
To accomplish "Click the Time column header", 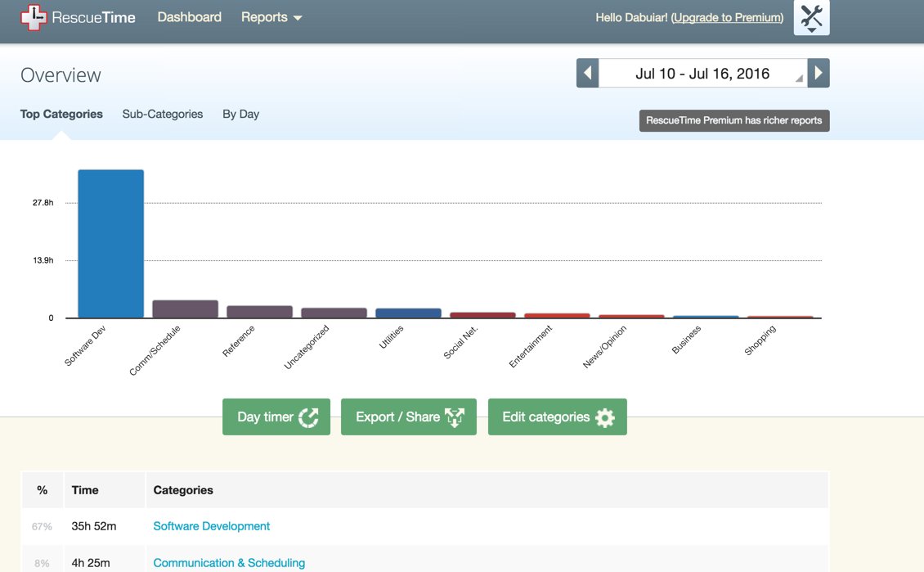I will pos(104,490).
